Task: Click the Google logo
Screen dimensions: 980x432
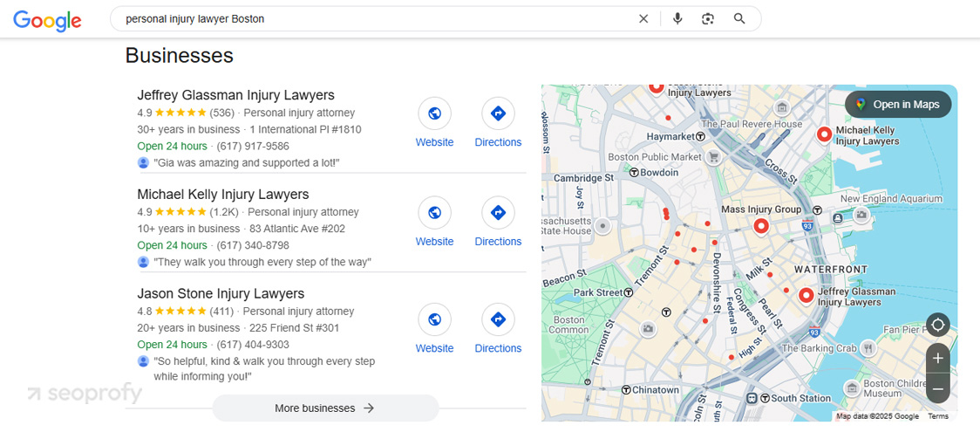Action: (47, 20)
